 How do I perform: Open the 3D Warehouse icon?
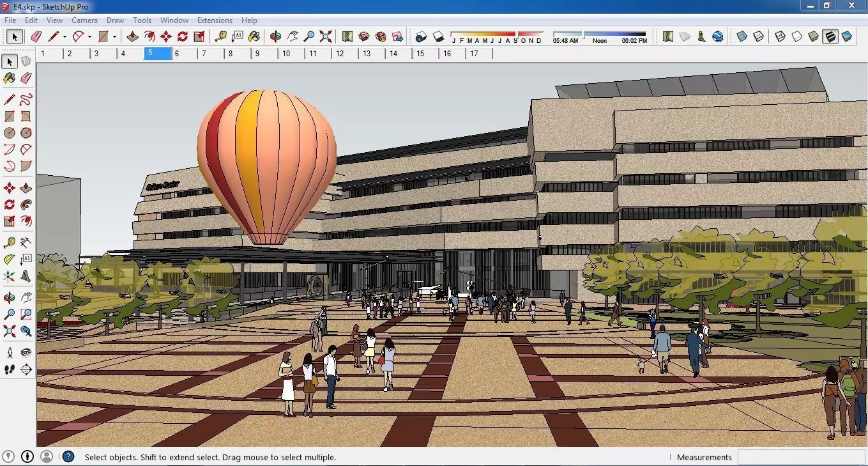point(364,36)
